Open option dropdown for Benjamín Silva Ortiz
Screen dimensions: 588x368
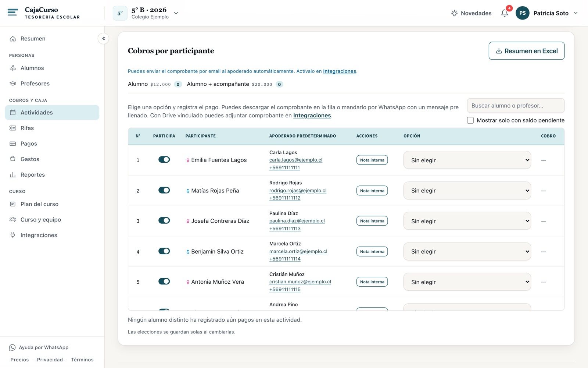pyautogui.click(x=467, y=251)
